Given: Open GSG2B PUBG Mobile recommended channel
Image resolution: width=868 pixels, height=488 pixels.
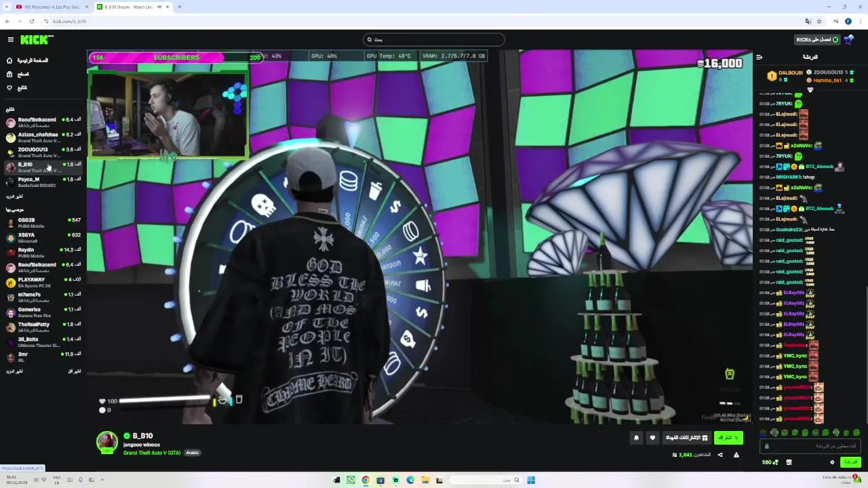Looking at the screenshot, I should [x=43, y=222].
